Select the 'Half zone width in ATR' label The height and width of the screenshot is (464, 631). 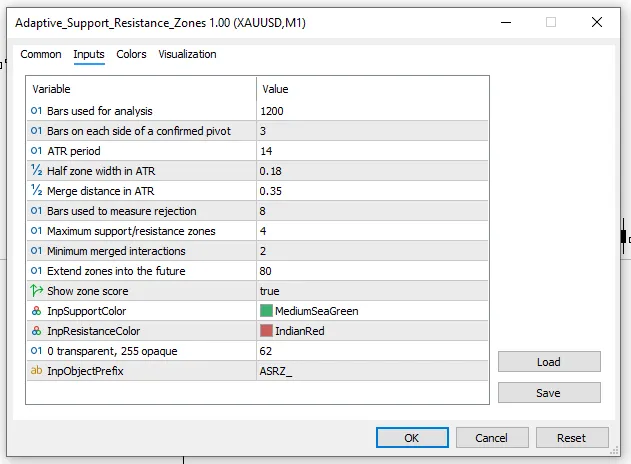pyautogui.click(x=101, y=171)
